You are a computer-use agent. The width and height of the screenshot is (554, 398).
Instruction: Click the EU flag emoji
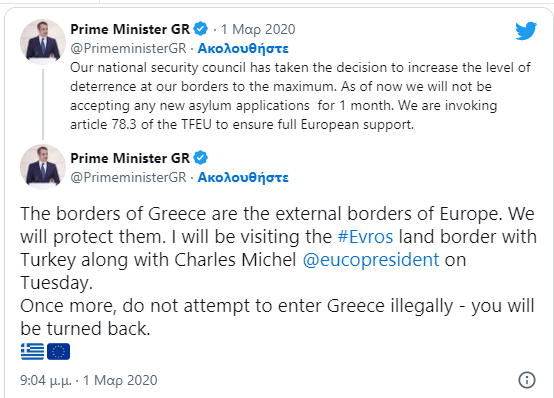point(58,351)
